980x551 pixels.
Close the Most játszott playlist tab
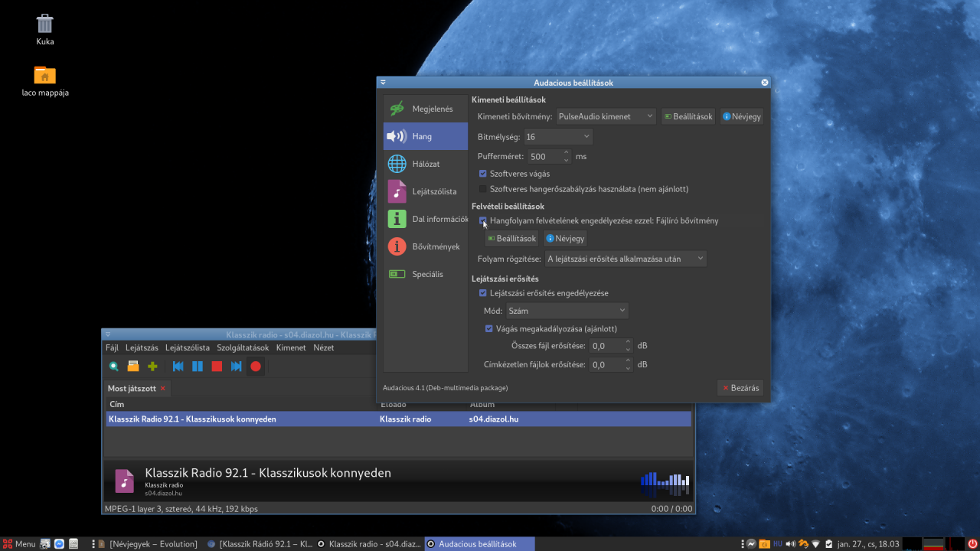point(162,389)
